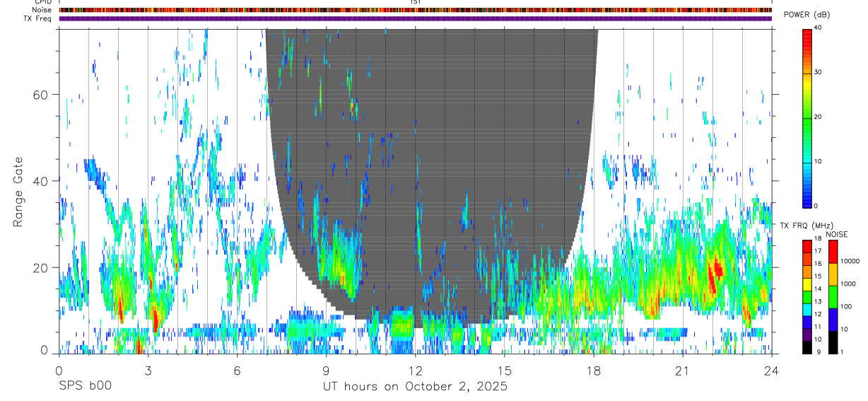
Task: Select the 18 tick on the TX FRQ legend
Action: click(x=817, y=239)
